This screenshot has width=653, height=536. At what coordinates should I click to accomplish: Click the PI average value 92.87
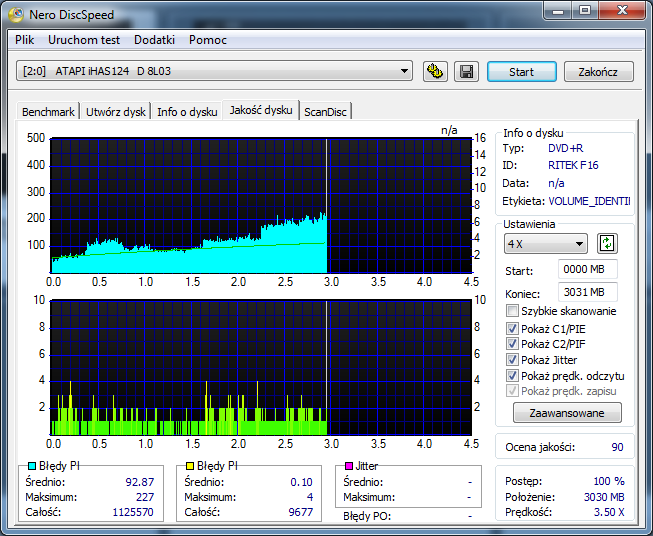click(x=140, y=482)
